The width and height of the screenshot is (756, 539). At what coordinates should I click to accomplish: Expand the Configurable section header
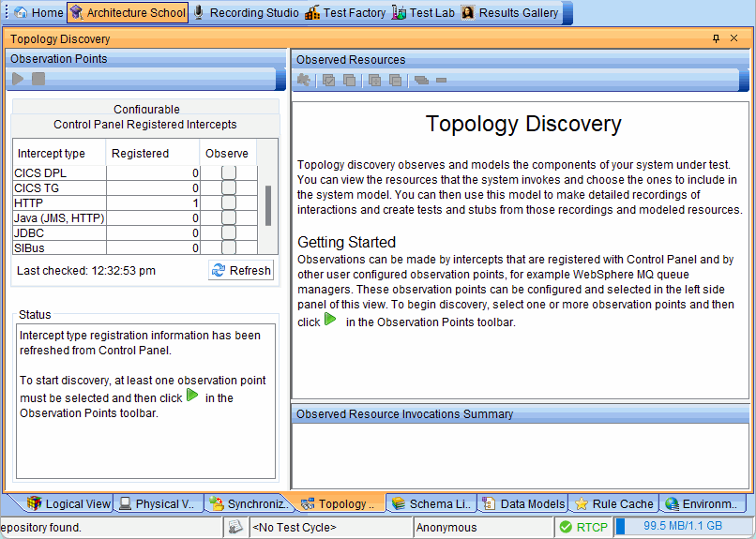(145, 109)
